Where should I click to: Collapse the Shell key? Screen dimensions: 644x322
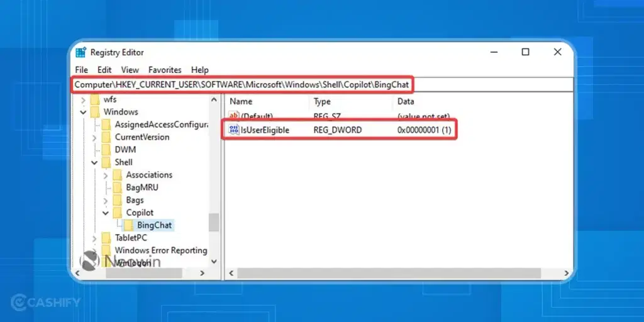(94, 163)
